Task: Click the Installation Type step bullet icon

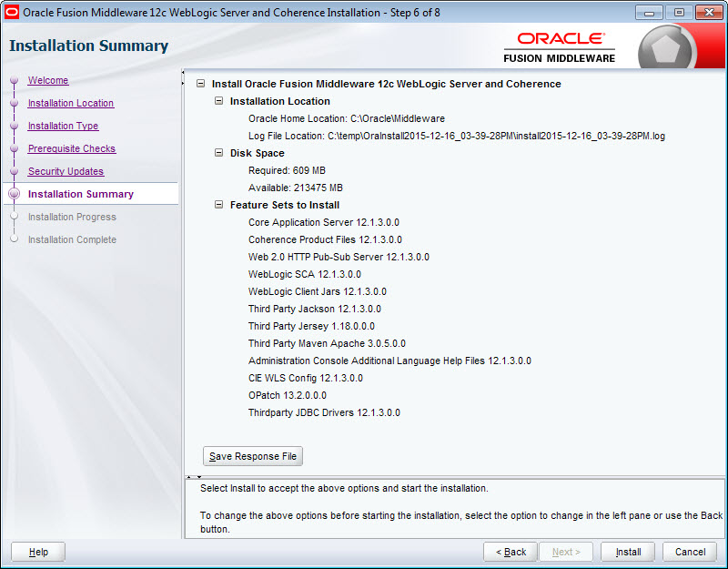Action: [14, 126]
